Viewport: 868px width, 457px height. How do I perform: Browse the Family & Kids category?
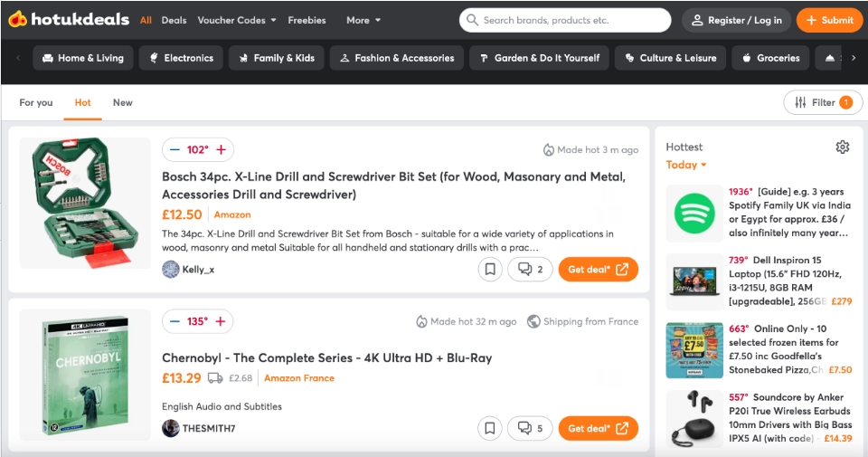click(277, 58)
